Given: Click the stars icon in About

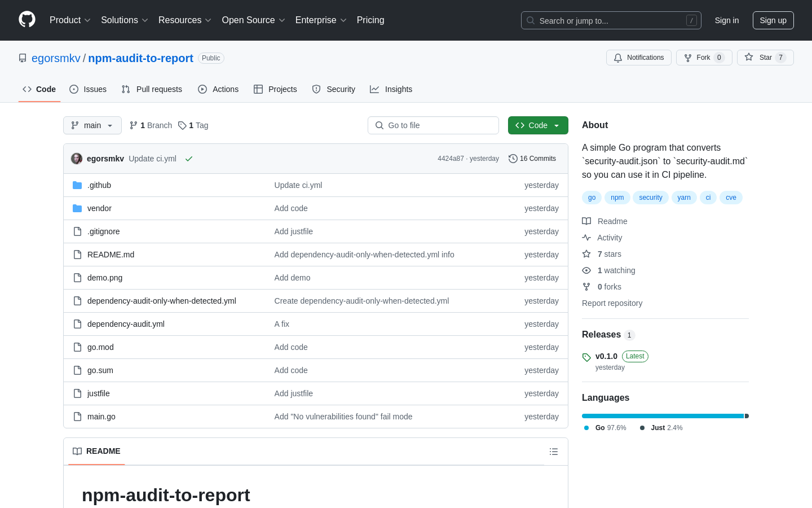Looking at the screenshot, I should (x=586, y=254).
